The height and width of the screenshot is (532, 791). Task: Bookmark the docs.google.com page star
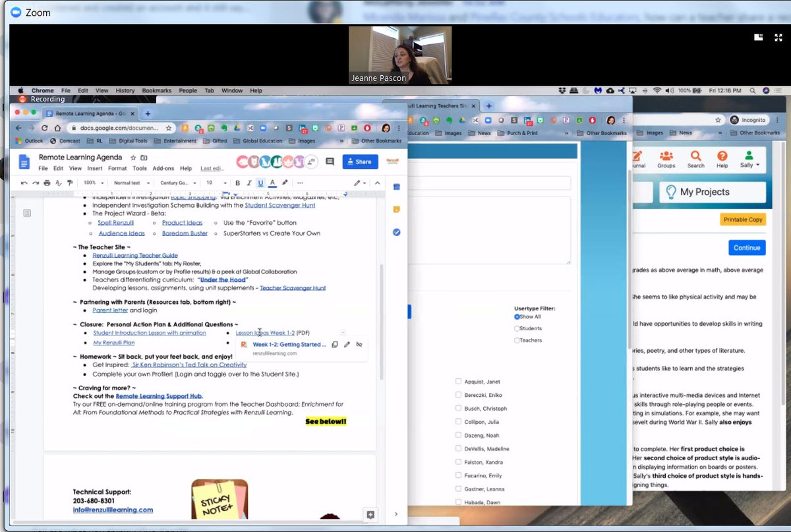169,128
